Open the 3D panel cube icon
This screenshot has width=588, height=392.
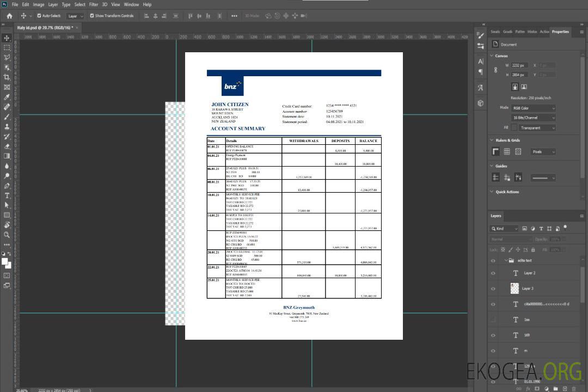(481, 103)
